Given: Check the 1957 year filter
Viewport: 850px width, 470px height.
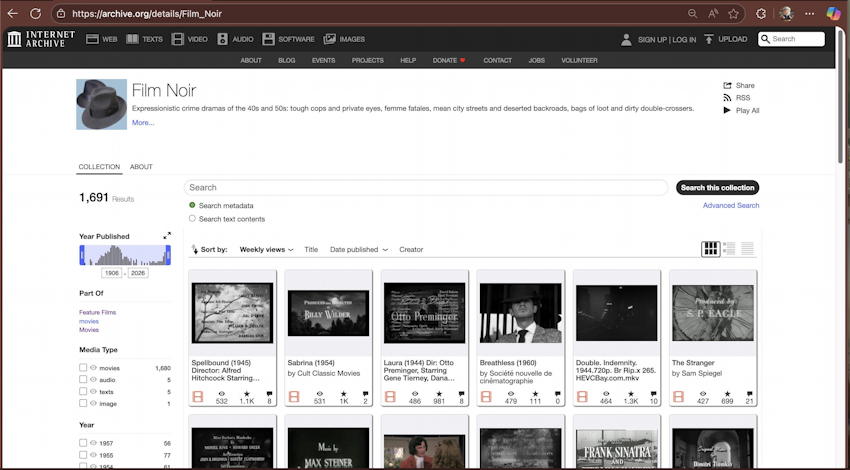Looking at the screenshot, I should click(83, 443).
